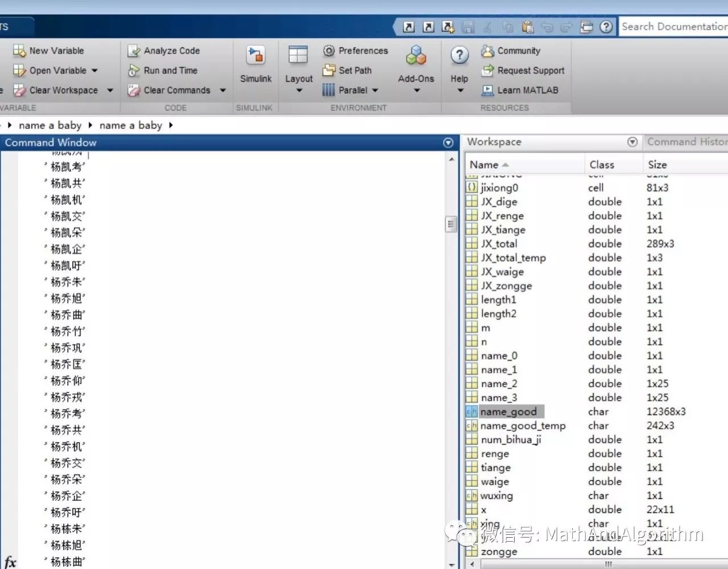Image resolution: width=728 pixels, height=569 pixels.
Task: Click the Run and Time icon
Action: click(134, 71)
